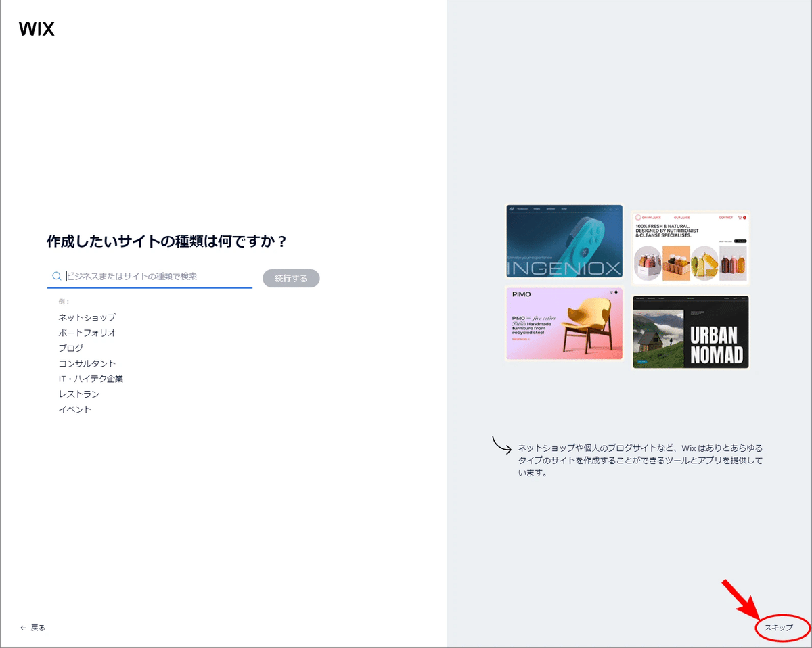
Task: Select the コンサルタント example
Action: pos(87,363)
